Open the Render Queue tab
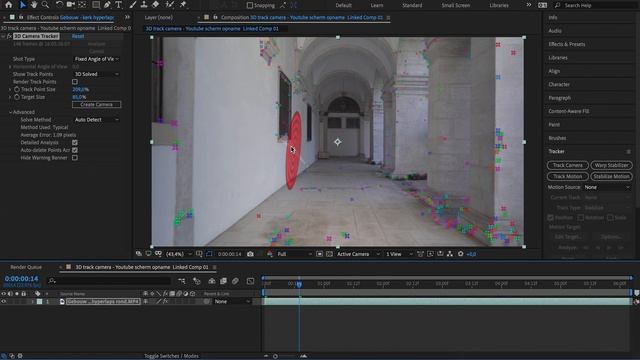This screenshot has height=360, width=640. [x=26, y=267]
